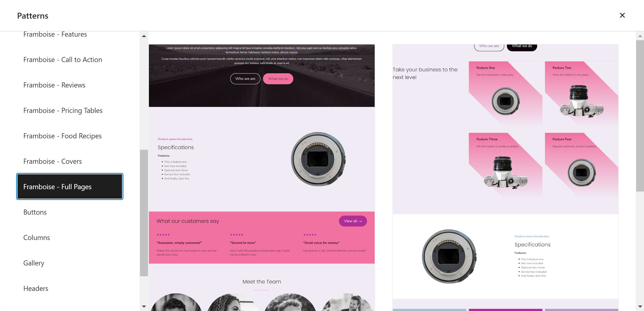Close the Patterns dialog
644x311 pixels.
[622, 16]
